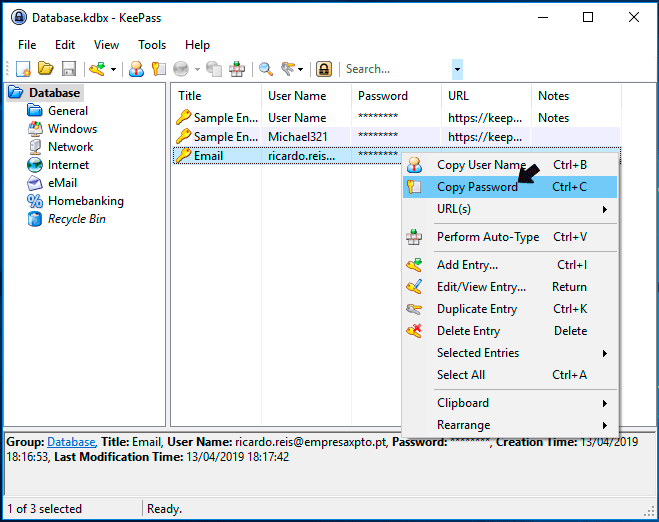Expand the Rearrange submenu

coord(509,425)
